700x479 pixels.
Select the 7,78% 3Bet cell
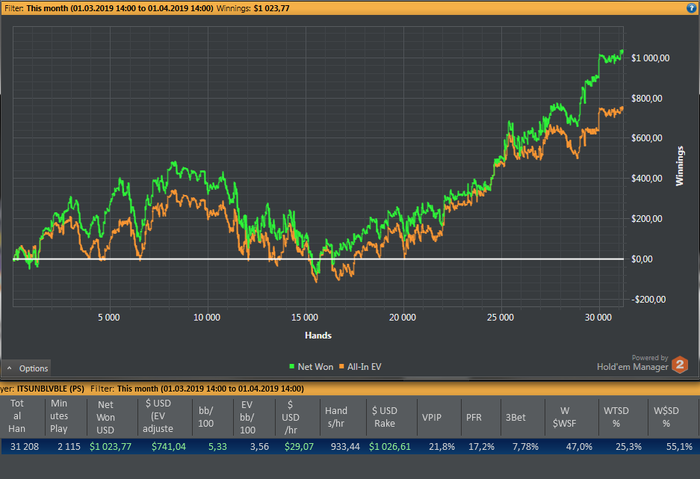tap(525, 446)
